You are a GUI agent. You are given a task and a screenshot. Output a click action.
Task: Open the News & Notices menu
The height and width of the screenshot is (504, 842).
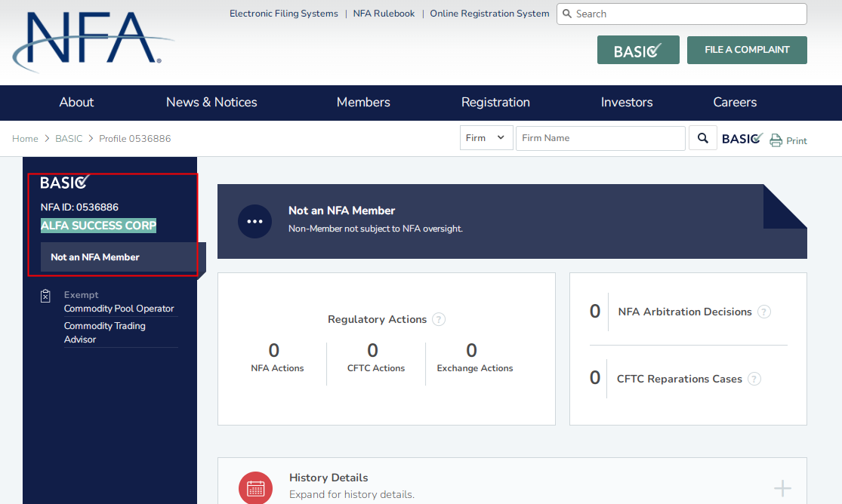pos(211,103)
